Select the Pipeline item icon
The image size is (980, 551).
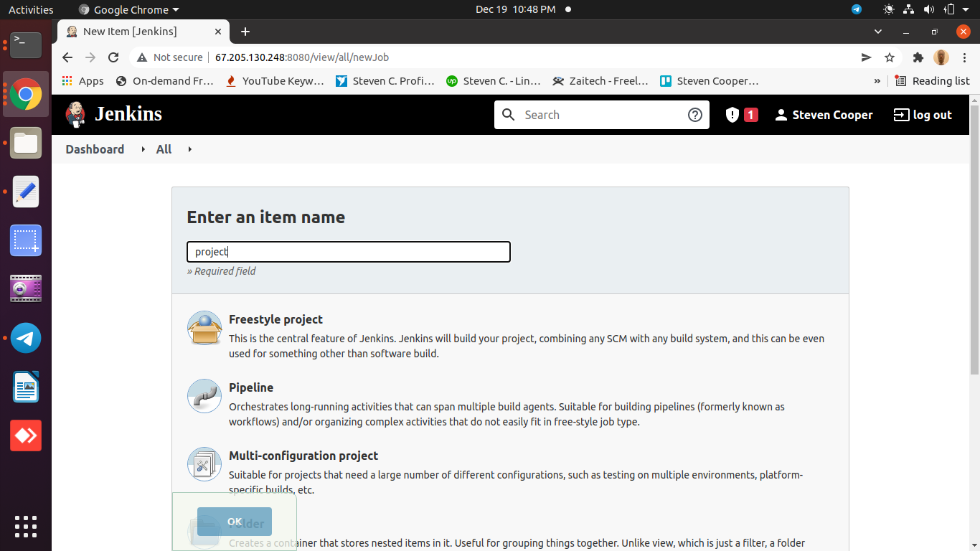pos(204,396)
